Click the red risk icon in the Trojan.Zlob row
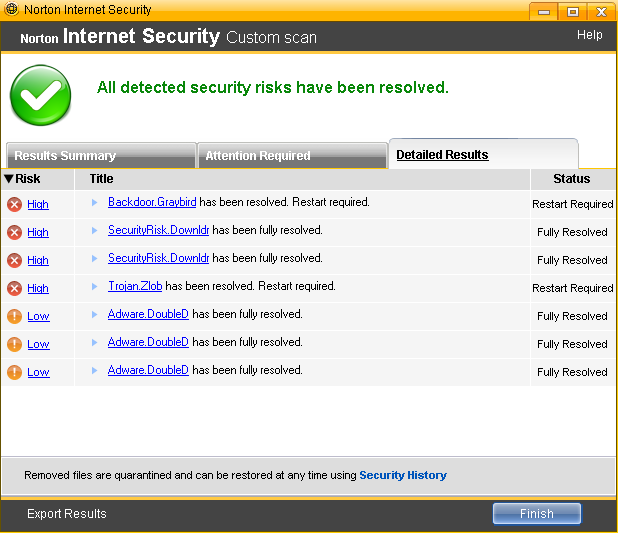This screenshot has height=533, width=618. (x=15, y=288)
